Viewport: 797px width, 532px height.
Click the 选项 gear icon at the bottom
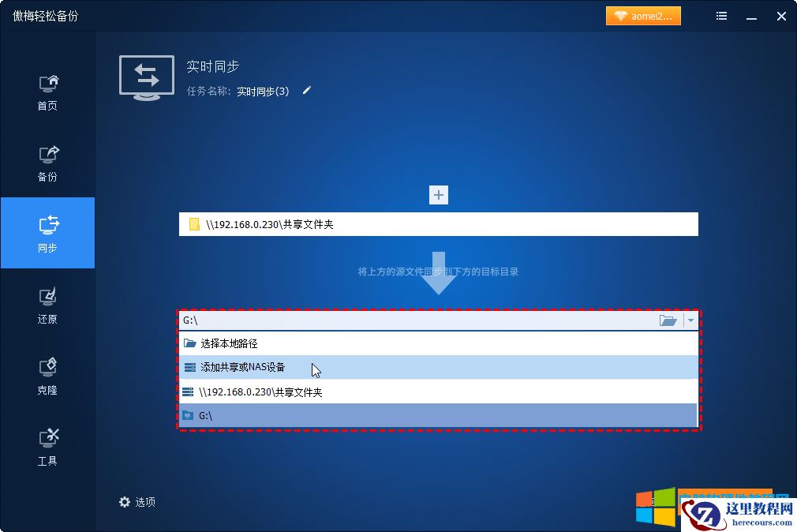coord(125,501)
